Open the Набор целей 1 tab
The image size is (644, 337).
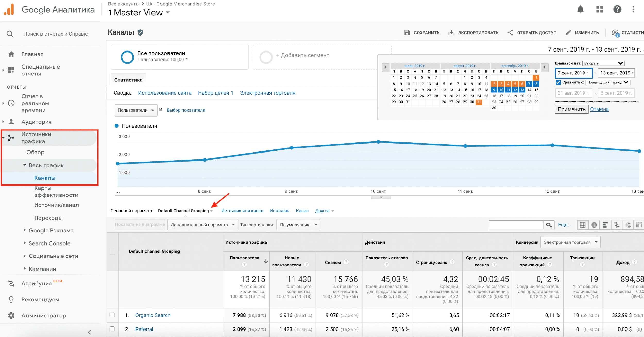[215, 93]
